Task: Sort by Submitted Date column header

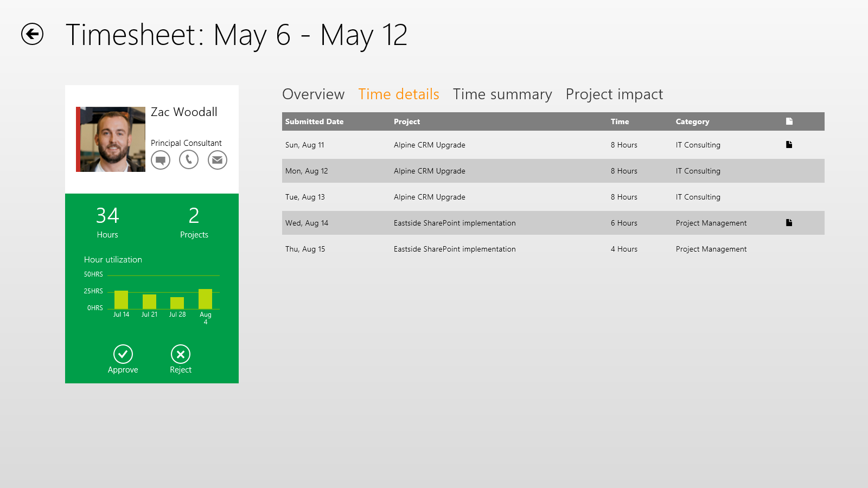Action: (x=315, y=121)
